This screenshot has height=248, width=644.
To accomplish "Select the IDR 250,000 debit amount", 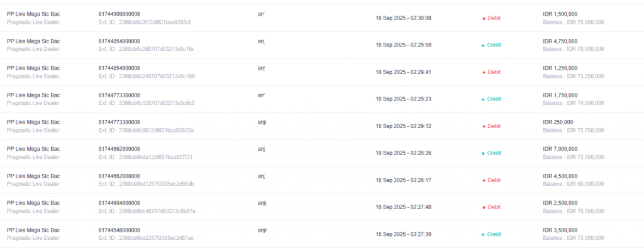I will [558, 122].
